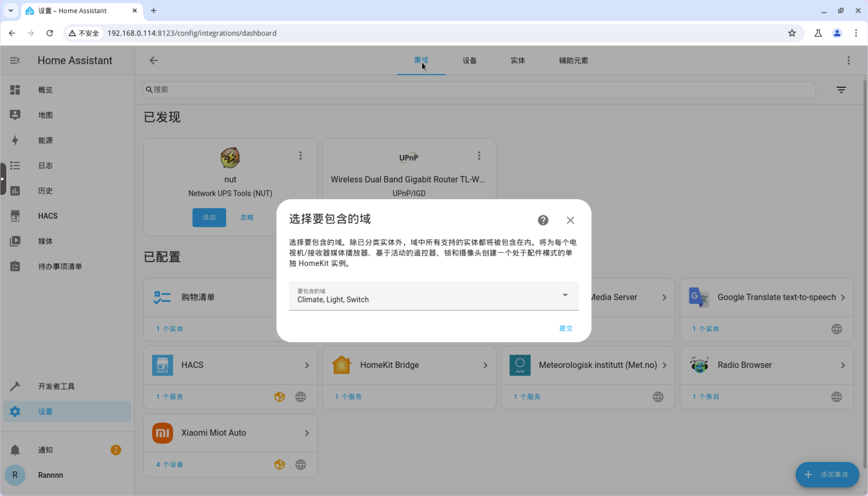
Task: Click the back arrow in settings header
Action: pyautogui.click(x=154, y=60)
